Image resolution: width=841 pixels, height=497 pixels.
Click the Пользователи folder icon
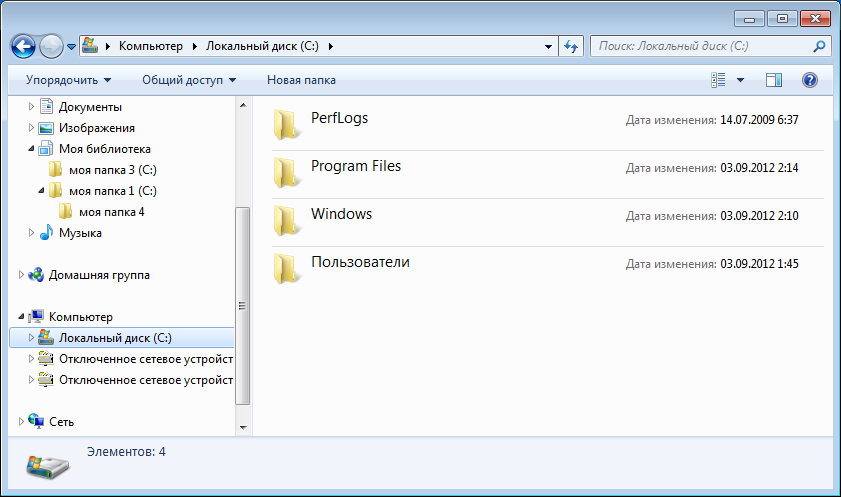click(285, 269)
